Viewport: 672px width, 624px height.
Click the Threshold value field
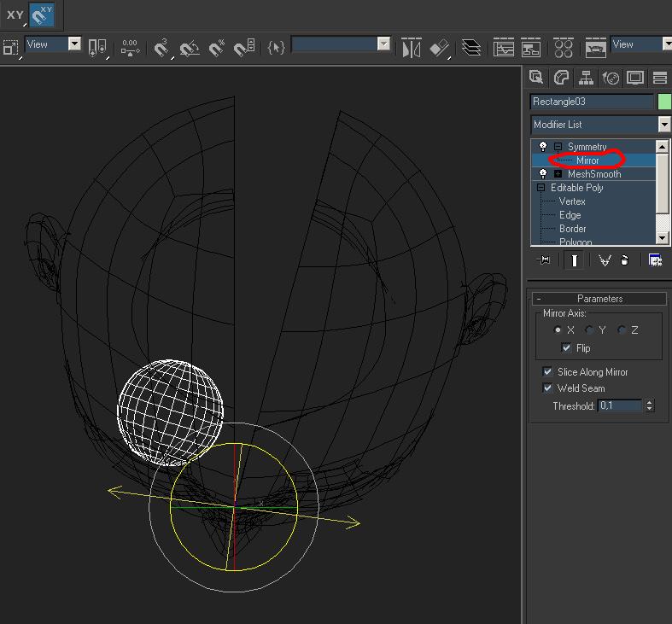coord(619,406)
